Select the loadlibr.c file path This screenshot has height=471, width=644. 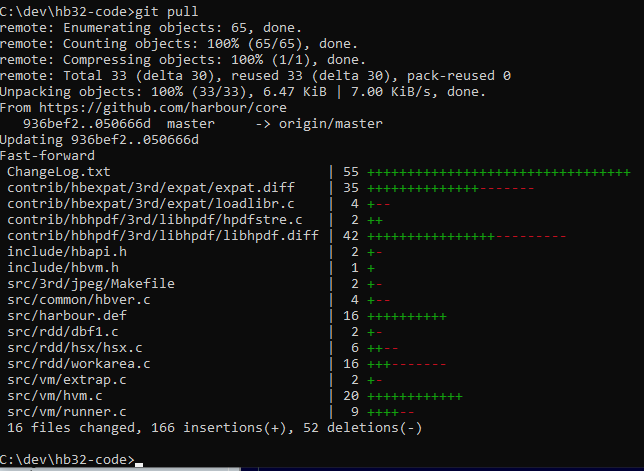click(150, 203)
